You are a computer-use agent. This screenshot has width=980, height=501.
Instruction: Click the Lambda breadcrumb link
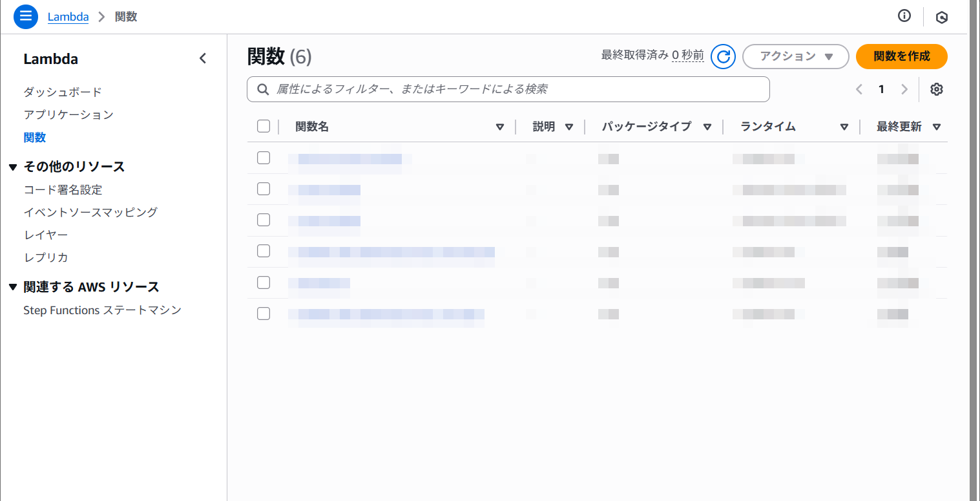(68, 17)
